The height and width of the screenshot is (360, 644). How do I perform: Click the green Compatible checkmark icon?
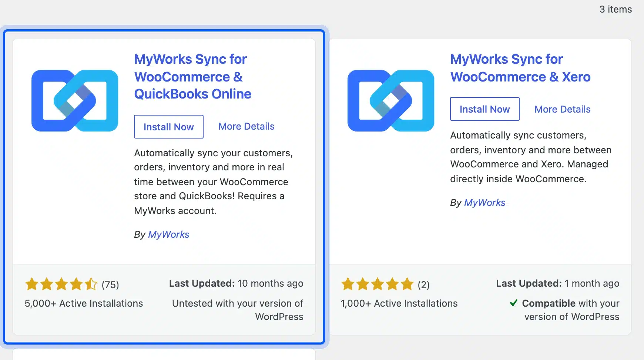coord(514,303)
